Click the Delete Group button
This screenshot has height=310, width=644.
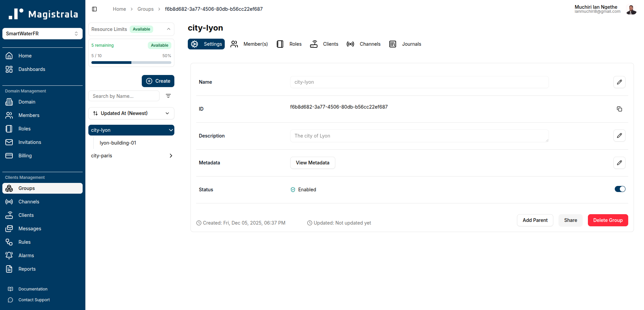click(x=607, y=220)
